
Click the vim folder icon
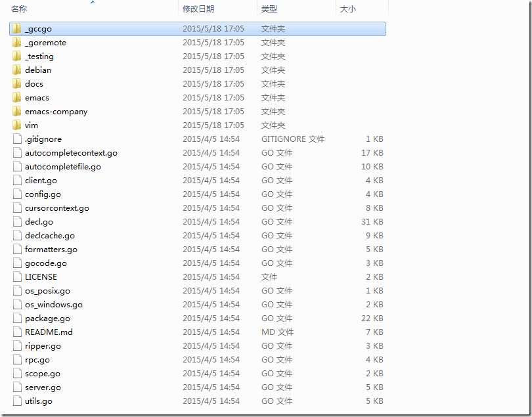[x=16, y=125]
